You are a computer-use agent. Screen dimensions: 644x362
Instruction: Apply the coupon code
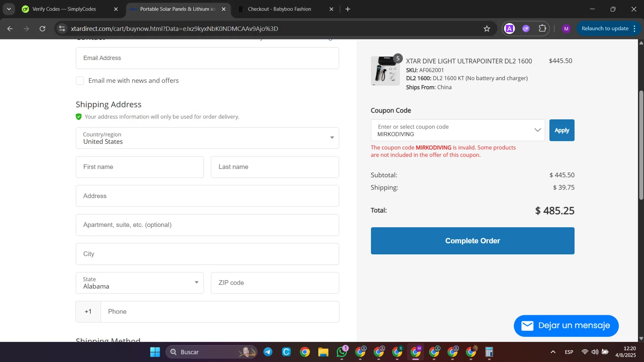(x=562, y=130)
